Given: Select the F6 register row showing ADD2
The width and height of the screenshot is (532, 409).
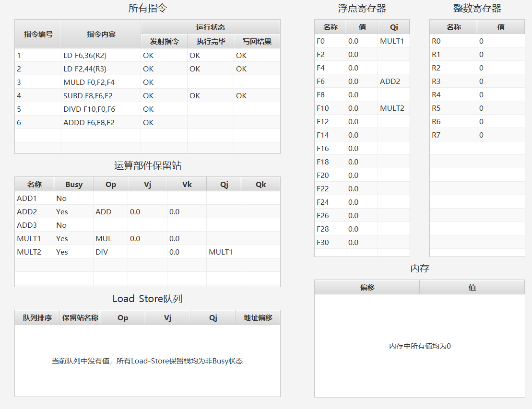Looking at the screenshot, I should pos(330,81).
